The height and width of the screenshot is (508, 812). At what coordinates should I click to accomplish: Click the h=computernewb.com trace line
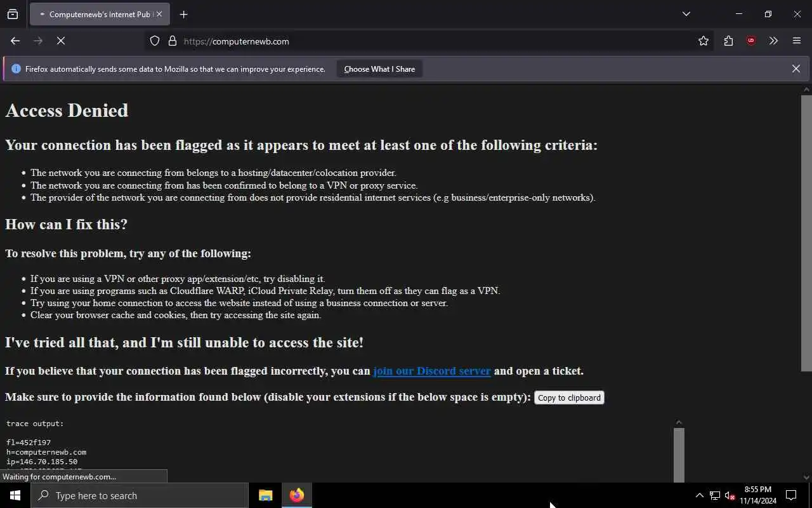[x=46, y=452]
